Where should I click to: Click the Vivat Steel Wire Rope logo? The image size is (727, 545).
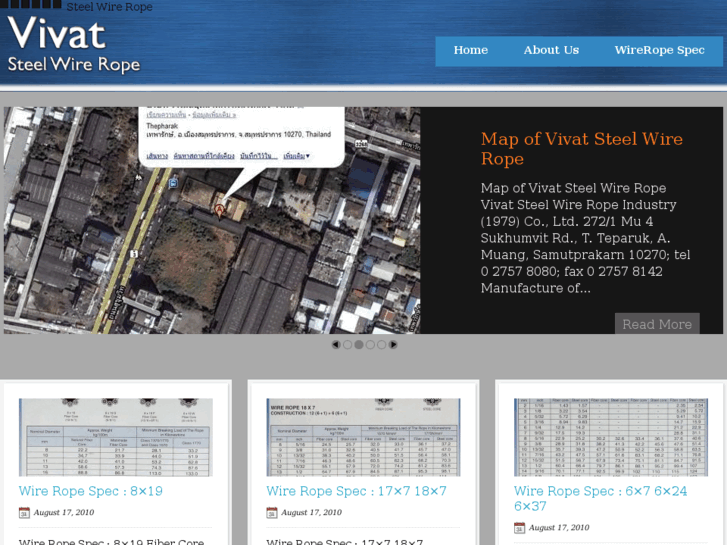coord(74,45)
